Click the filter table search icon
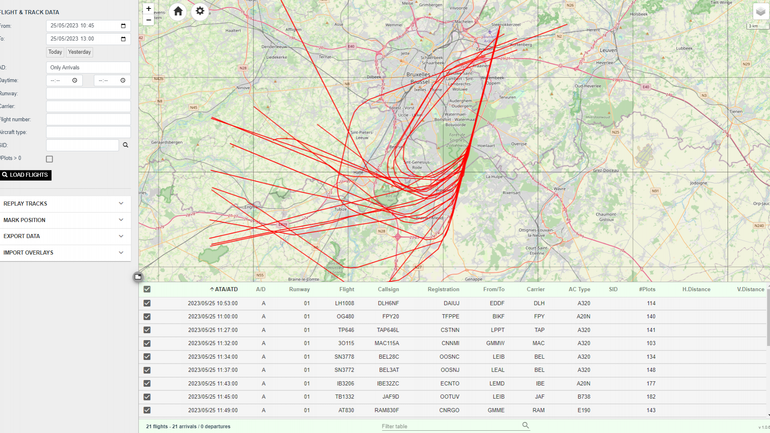The image size is (770, 433). click(x=525, y=426)
